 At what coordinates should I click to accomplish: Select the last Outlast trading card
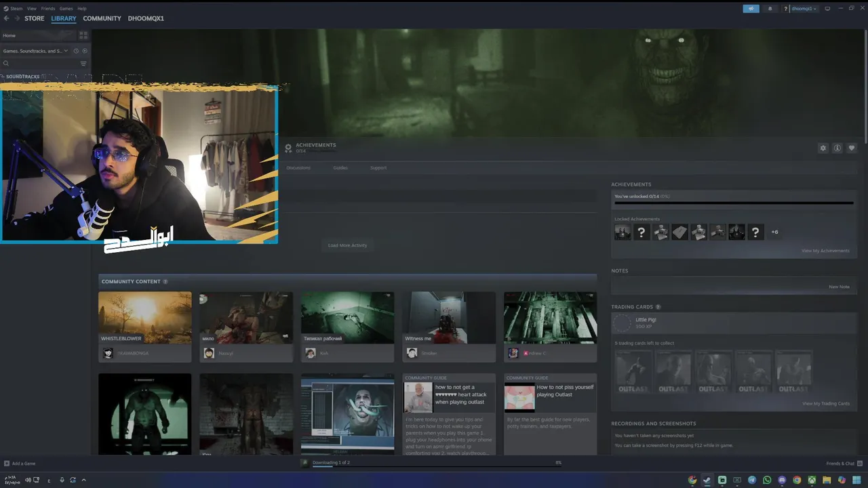(793, 371)
